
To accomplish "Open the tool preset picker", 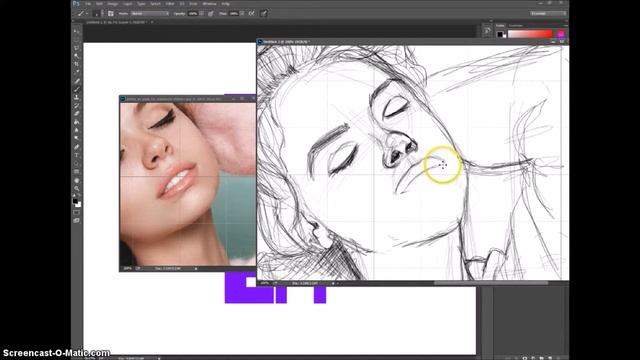I will (x=82, y=13).
